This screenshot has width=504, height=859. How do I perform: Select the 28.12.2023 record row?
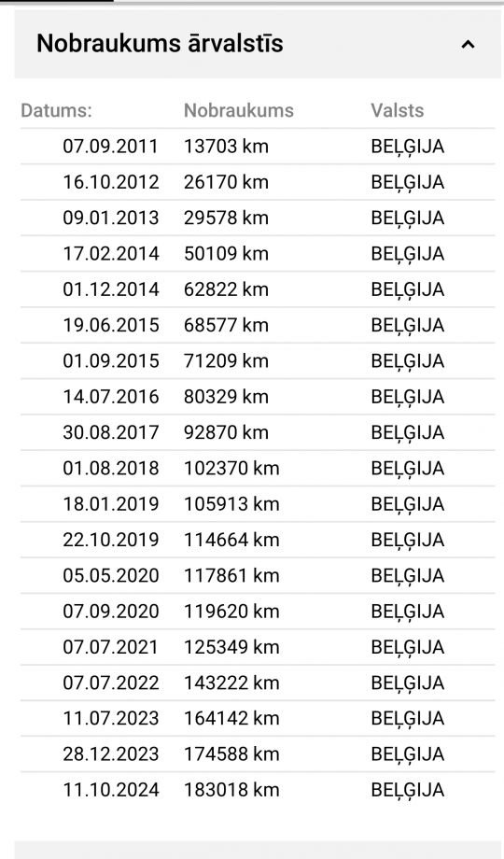tap(258, 754)
